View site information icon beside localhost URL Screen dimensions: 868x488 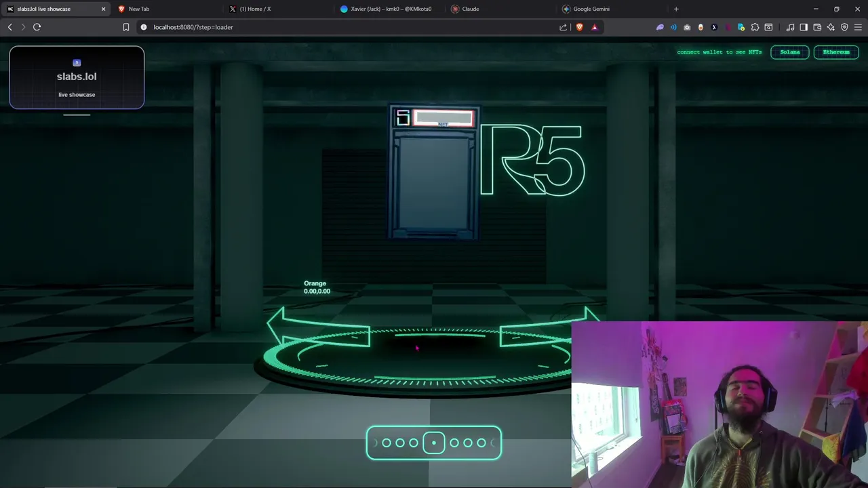click(144, 27)
